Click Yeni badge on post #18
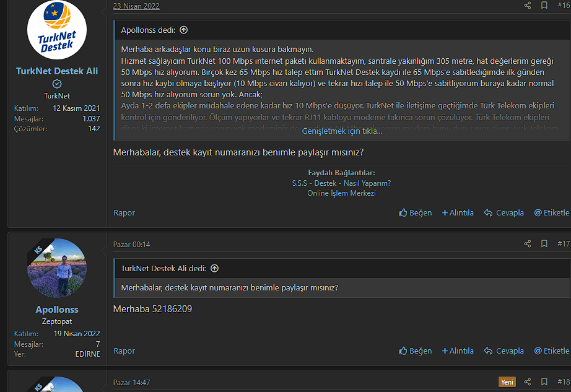The height and width of the screenshot is (392, 571). tap(507, 382)
